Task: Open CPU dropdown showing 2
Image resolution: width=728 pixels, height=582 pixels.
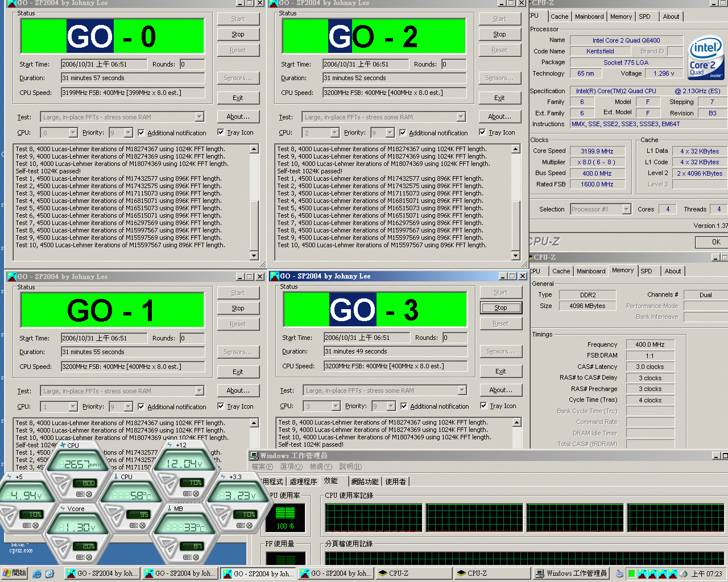Action: coord(334,132)
